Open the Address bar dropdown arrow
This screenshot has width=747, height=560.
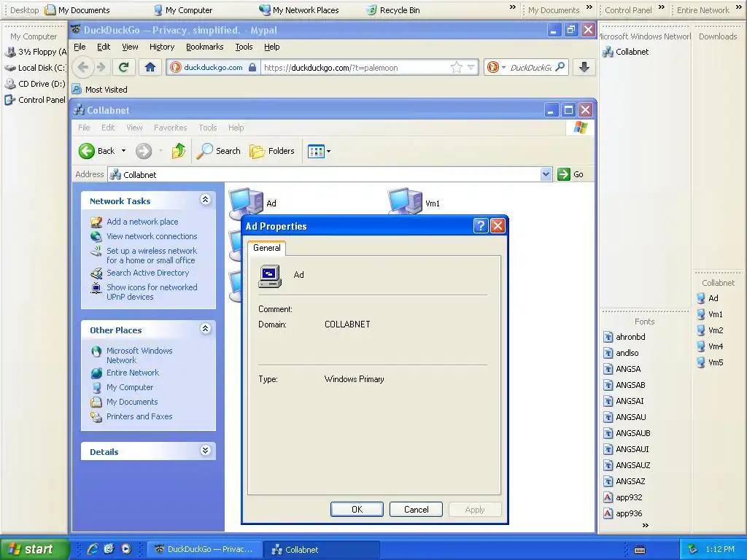click(546, 174)
